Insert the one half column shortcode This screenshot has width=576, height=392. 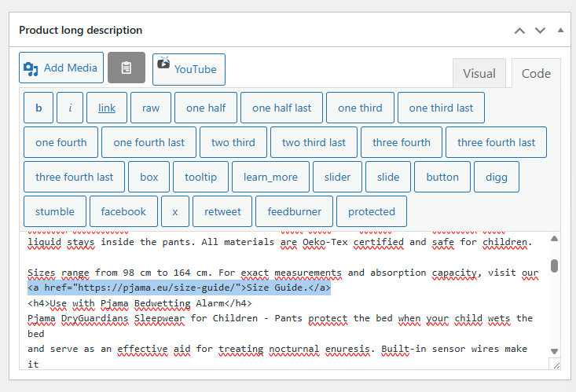[206, 108]
